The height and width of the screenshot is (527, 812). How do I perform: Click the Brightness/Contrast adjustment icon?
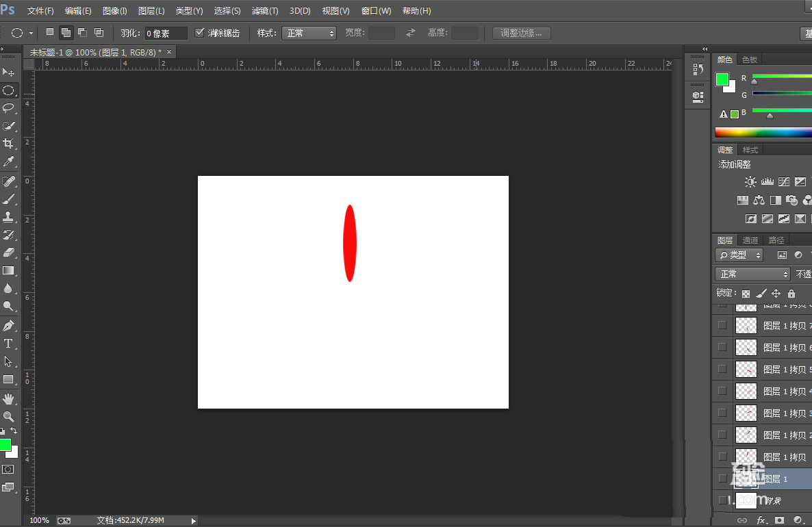(x=750, y=181)
